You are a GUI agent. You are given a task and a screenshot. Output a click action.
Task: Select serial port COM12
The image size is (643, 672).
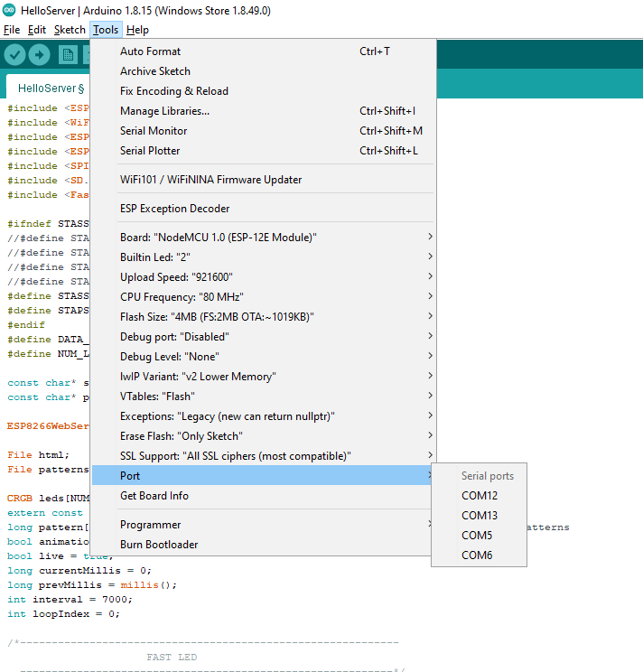tap(479, 496)
